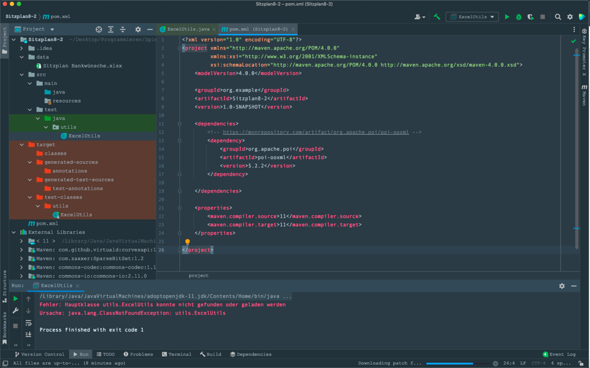
Task: Fold the dependencies block in the gutter
Action: [x=179, y=124]
